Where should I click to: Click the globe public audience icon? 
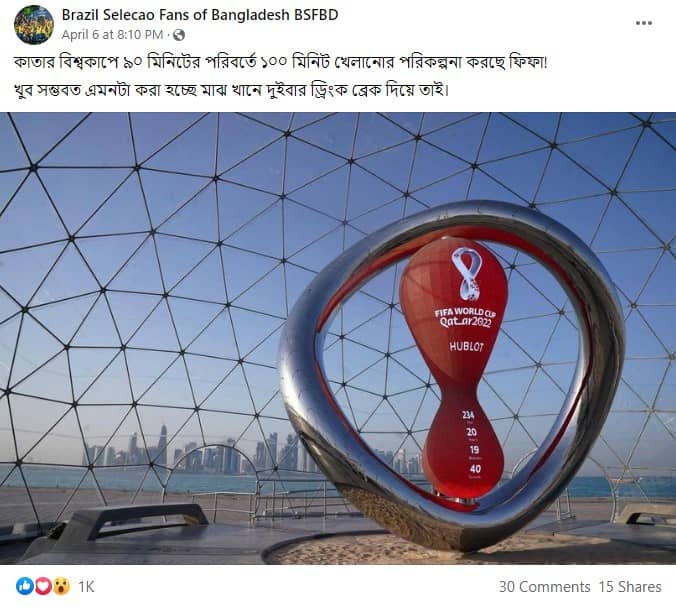point(179,35)
